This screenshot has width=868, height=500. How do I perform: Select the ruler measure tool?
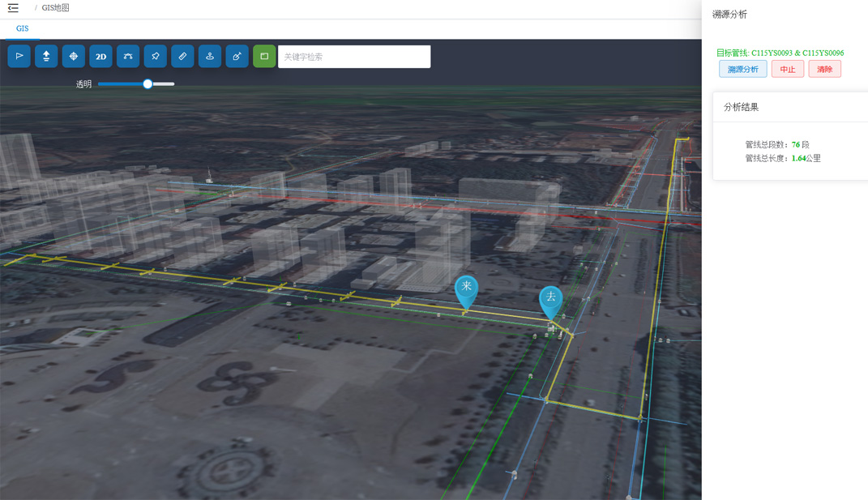tap(182, 56)
